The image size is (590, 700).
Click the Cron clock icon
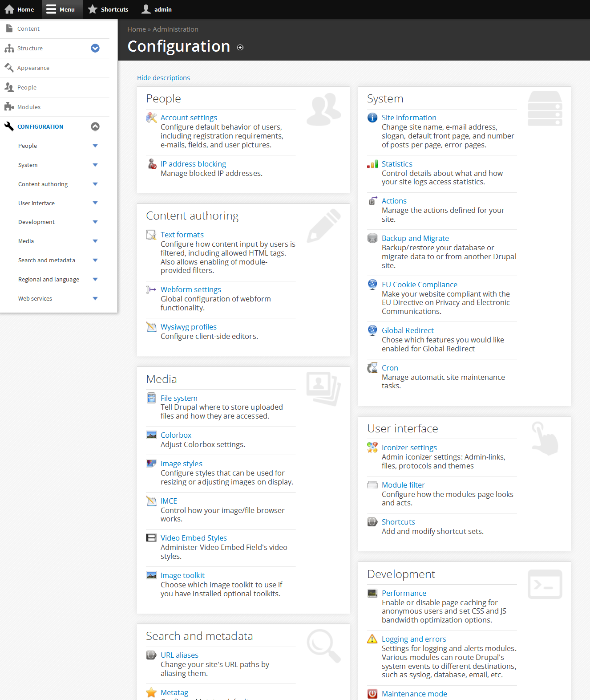point(372,368)
